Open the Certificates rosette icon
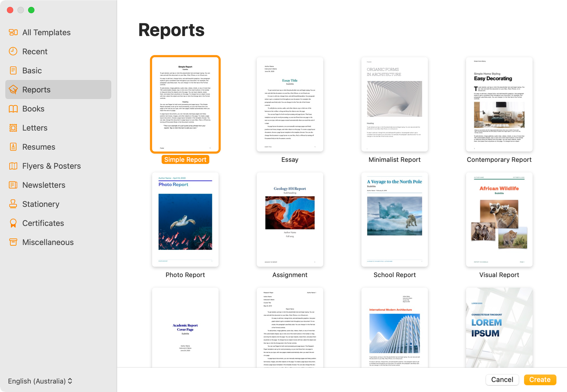 coord(13,223)
